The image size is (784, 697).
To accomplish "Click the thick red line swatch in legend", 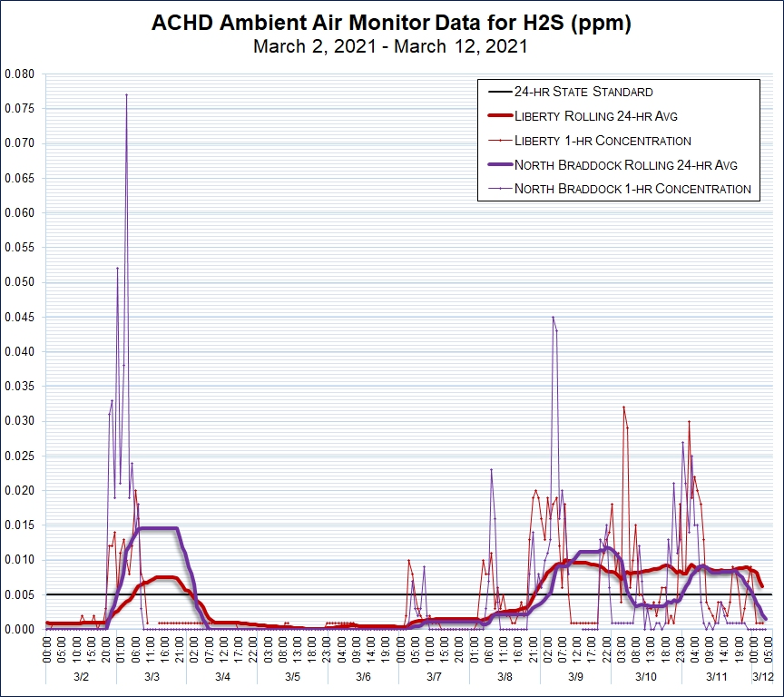I will point(499,116).
